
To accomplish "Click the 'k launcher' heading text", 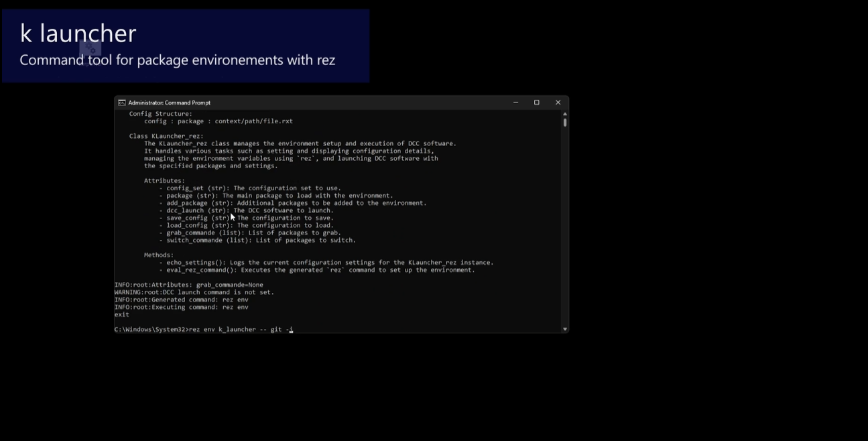I will coord(78,33).
